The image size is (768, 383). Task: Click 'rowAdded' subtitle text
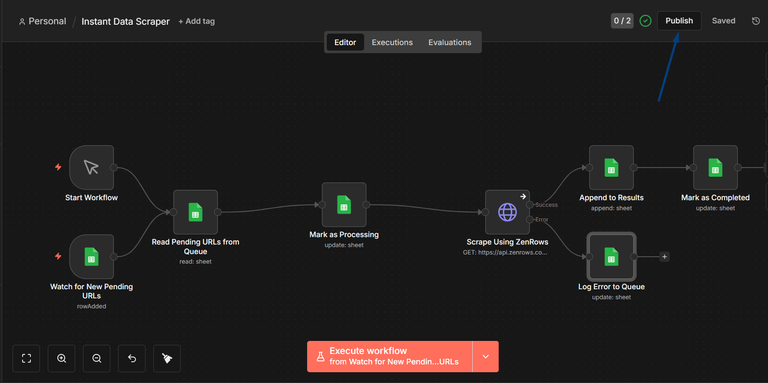(92, 307)
